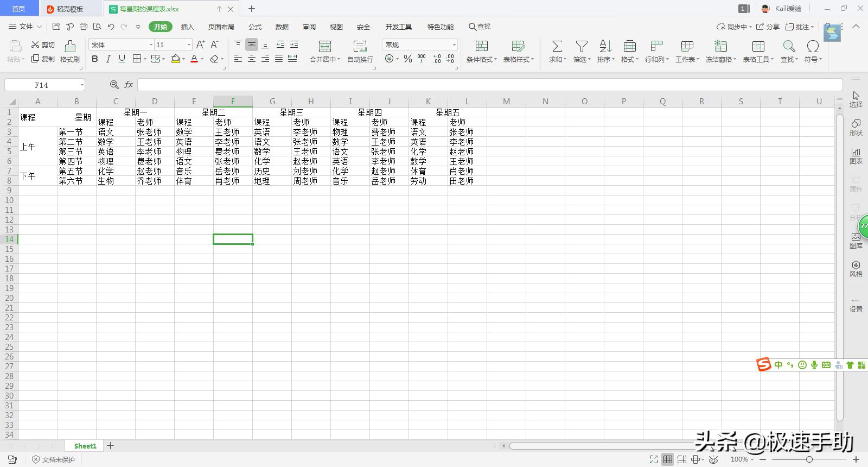The width and height of the screenshot is (868, 467).
Task: Click the Save icon in quick access toolbar
Action: click(56, 27)
